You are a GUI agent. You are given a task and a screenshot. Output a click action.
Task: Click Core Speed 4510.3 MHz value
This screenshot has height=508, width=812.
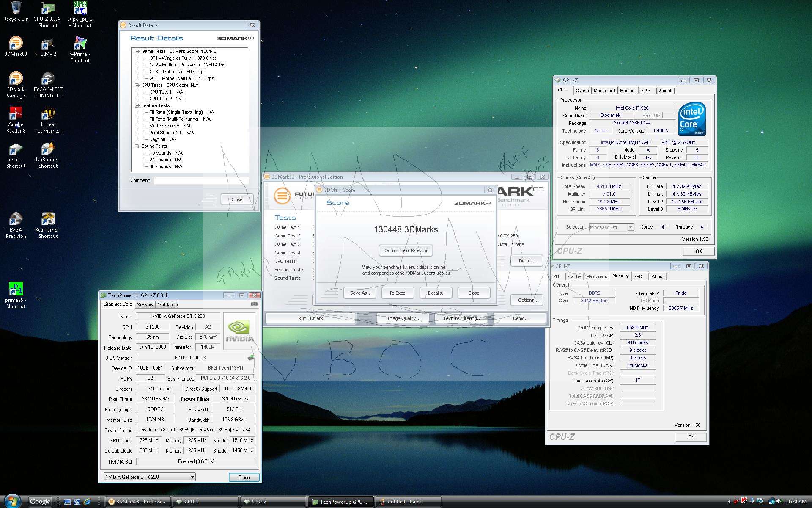point(609,186)
